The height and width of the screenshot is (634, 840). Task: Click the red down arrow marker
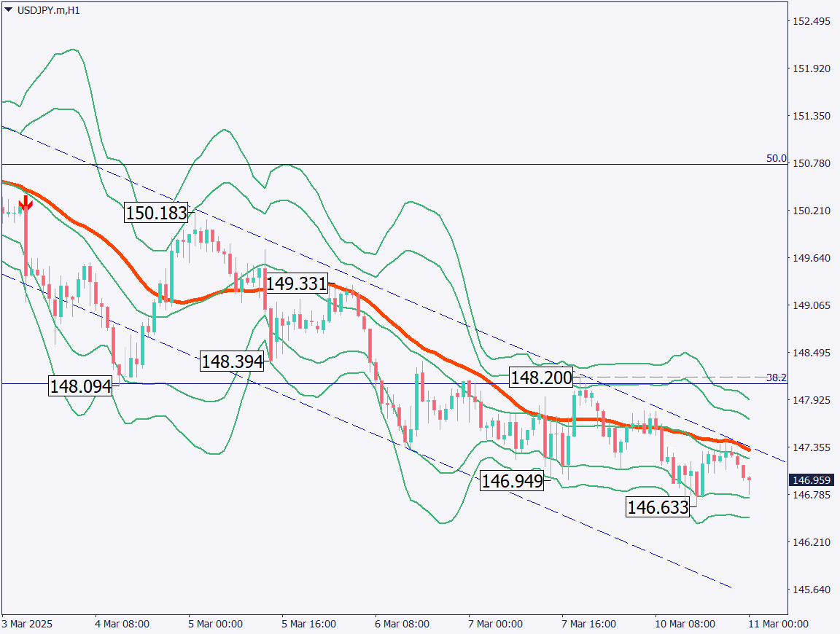(x=26, y=203)
